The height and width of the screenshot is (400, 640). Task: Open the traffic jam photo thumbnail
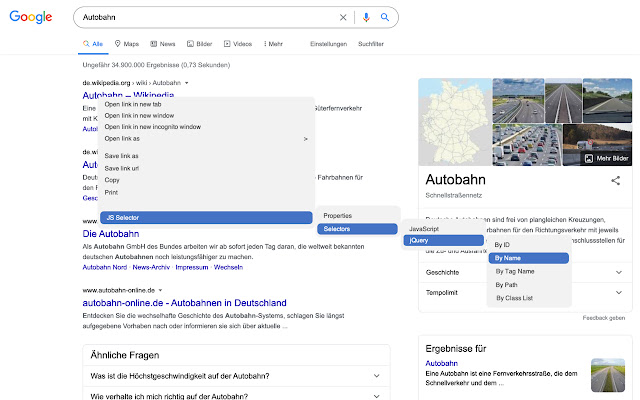[x=527, y=145]
